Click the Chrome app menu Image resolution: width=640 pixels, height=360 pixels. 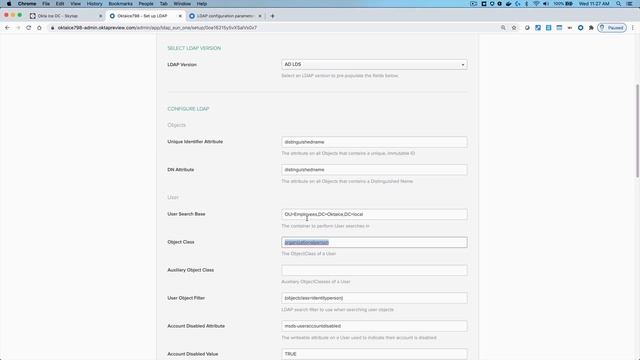click(27, 4)
